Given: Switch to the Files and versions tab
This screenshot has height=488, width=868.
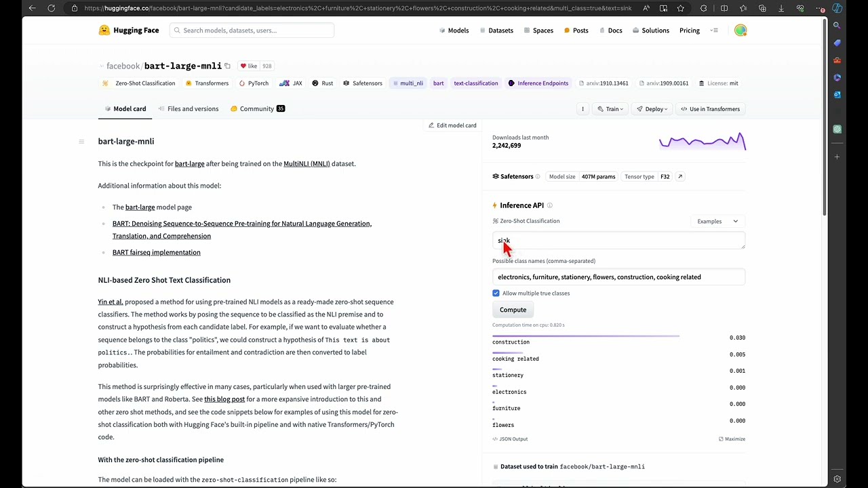Looking at the screenshot, I should [x=189, y=109].
